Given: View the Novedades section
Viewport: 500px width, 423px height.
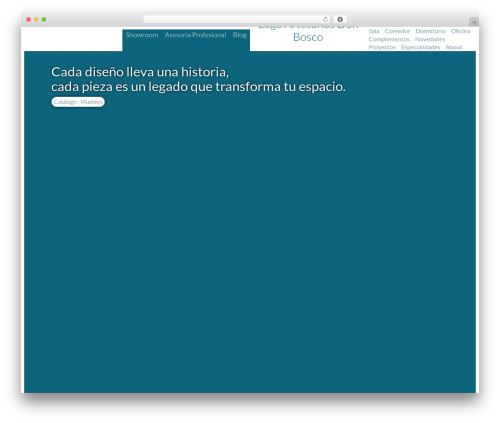Looking at the screenshot, I should [430, 39].
